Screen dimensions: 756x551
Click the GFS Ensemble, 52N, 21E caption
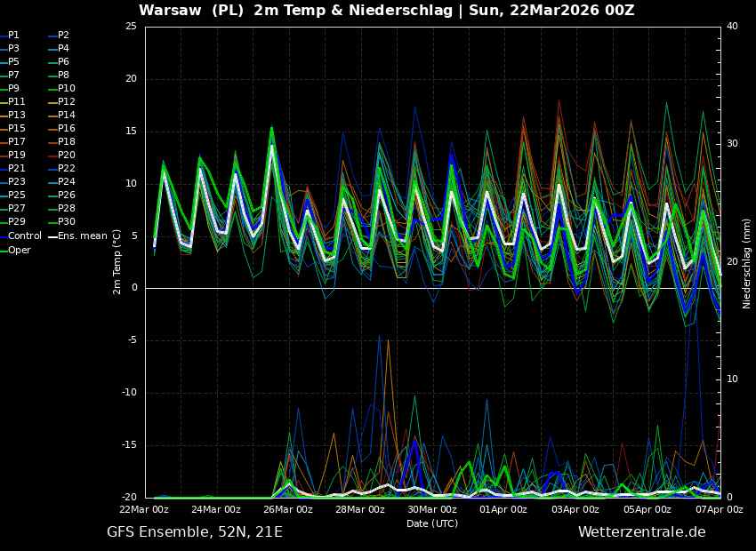[195, 532]
